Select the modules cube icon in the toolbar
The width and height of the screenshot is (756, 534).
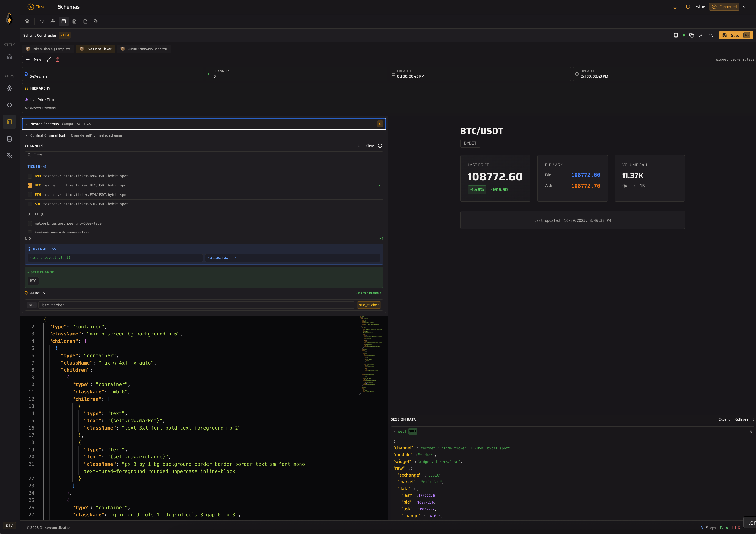pyautogui.click(x=53, y=21)
